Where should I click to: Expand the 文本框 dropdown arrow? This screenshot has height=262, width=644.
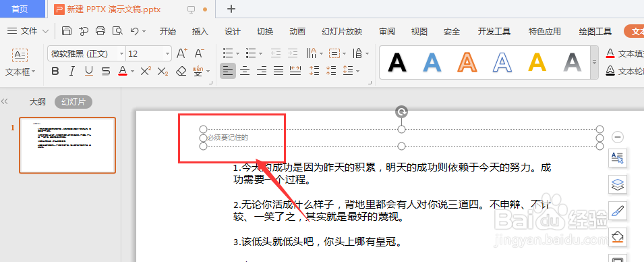pyautogui.click(x=34, y=72)
